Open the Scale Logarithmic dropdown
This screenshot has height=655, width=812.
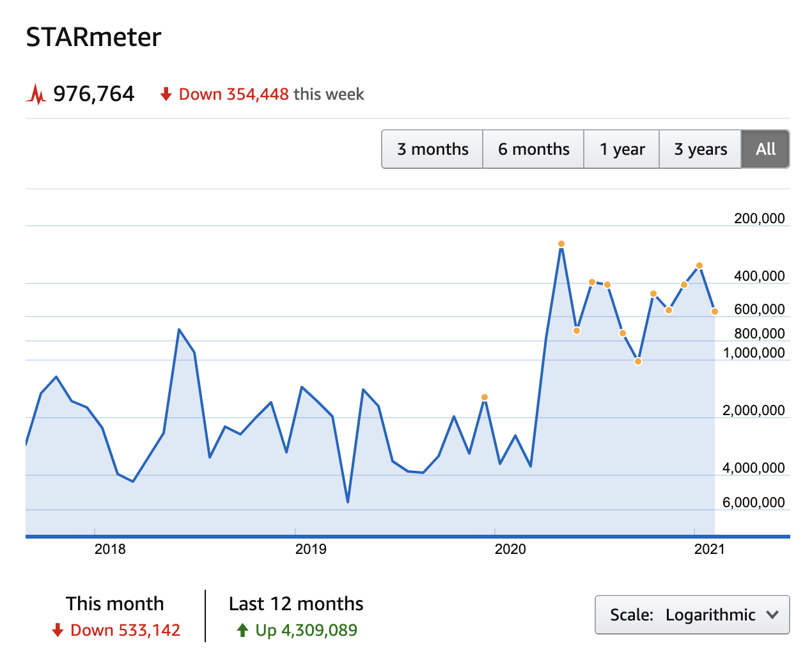692,615
